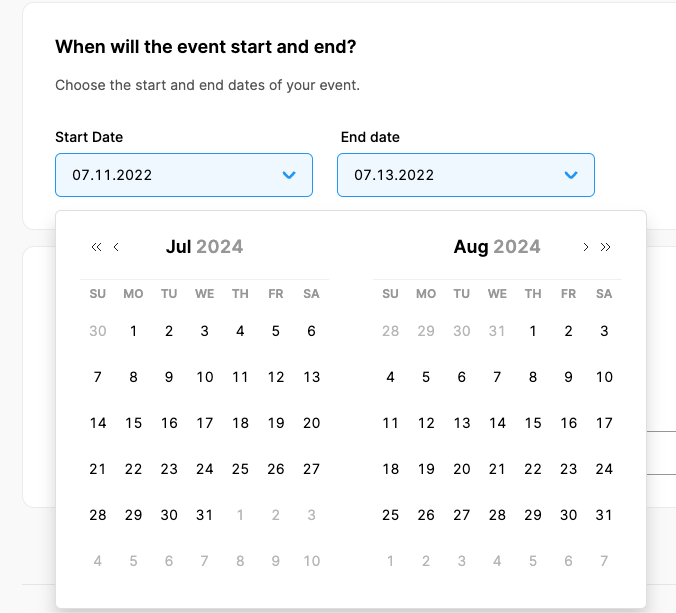Go to next month arrow
This screenshot has width=676, height=613.
pyautogui.click(x=586, y=247)
